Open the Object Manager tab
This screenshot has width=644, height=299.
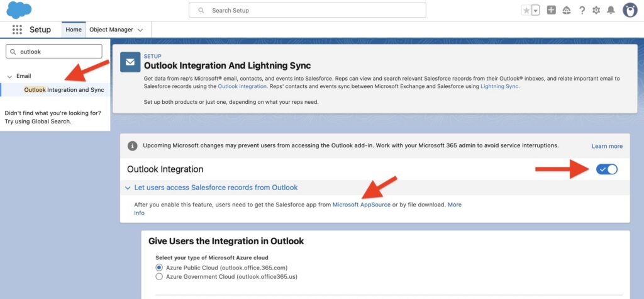point(111,30)
